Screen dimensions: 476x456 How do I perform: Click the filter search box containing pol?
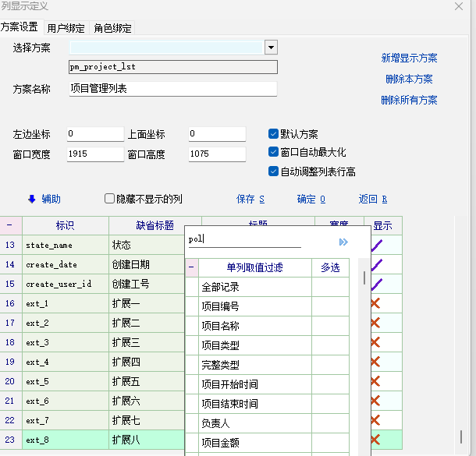click(x=245, y=240)
